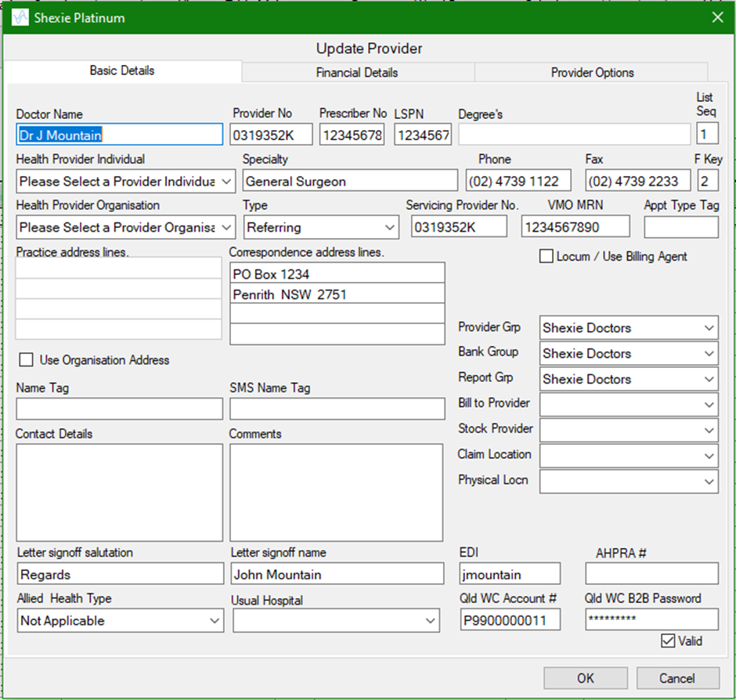The height and width of the screenshot is (700, 736).
Task: Open the Provider Options tab
Action: pos(591,72)
